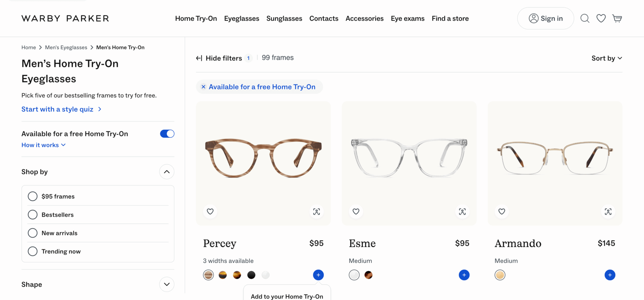Select the New arrivals radio option

(33, 233)
